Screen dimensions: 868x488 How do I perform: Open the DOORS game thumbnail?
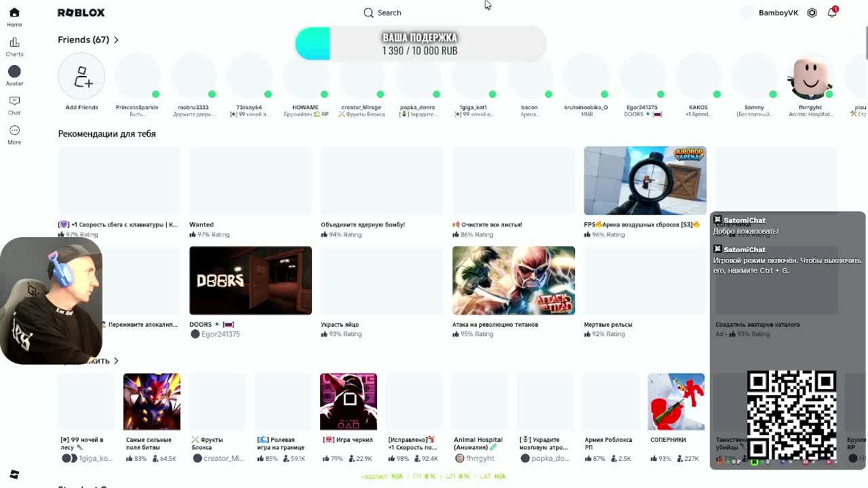250,281
